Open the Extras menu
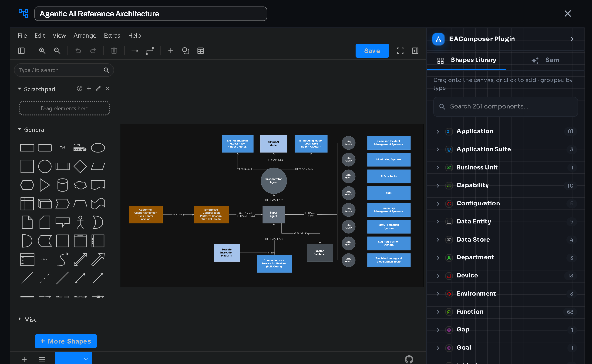This screenshot has height=364, width=592. 112,35
